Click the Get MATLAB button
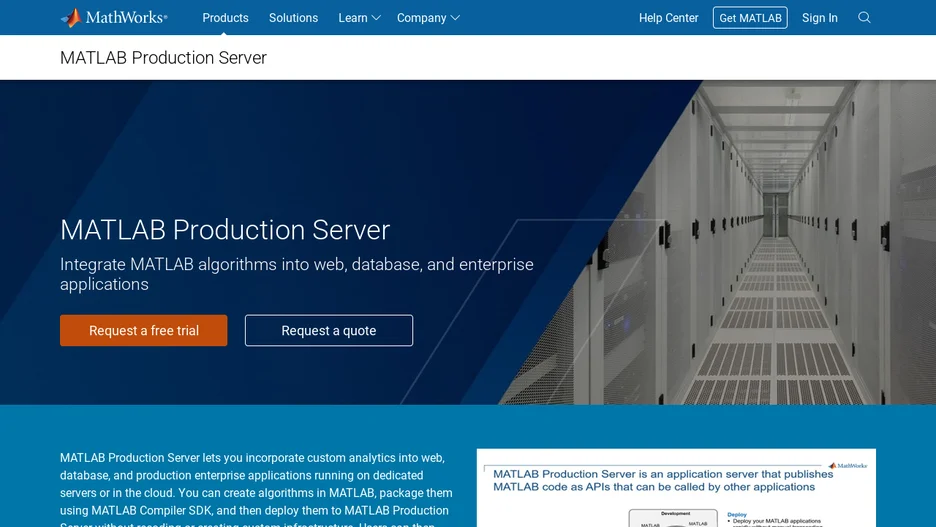The height and width of the screenshot is (527, 936). pos(750,18)
